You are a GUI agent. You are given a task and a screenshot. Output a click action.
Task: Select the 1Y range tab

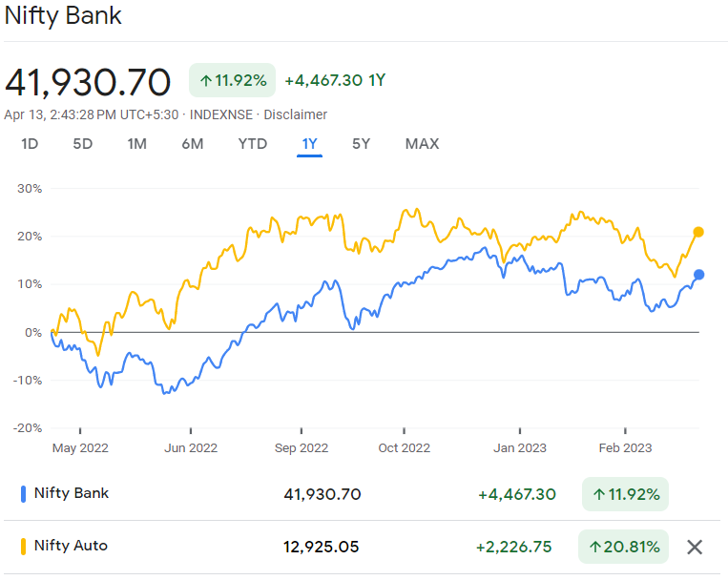point(310,144)
